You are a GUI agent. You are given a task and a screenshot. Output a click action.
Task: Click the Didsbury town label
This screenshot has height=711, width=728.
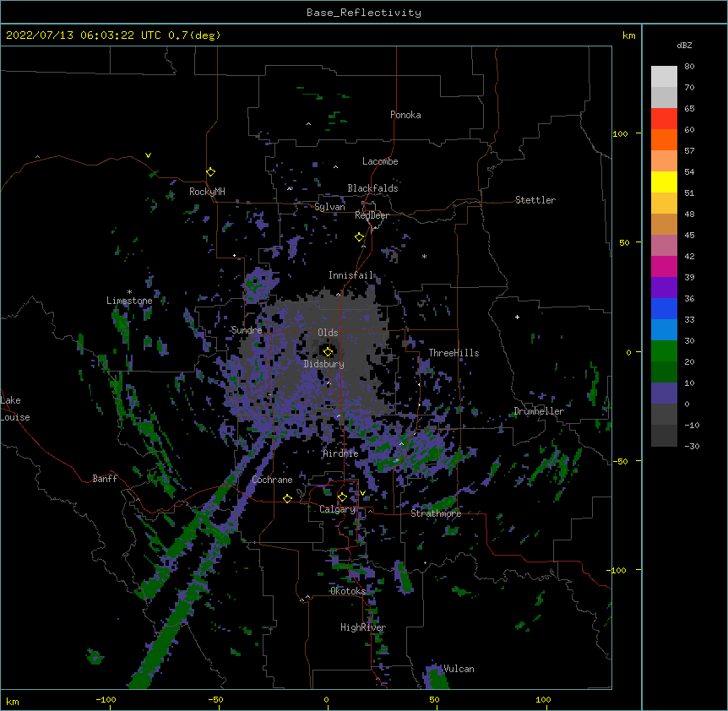point(324,364)
